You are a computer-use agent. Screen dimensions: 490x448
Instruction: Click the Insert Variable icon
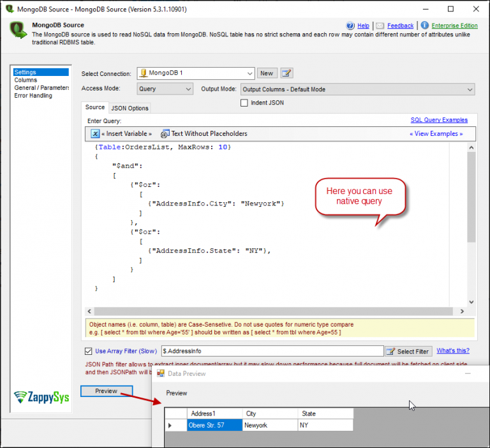click(95, 134)
